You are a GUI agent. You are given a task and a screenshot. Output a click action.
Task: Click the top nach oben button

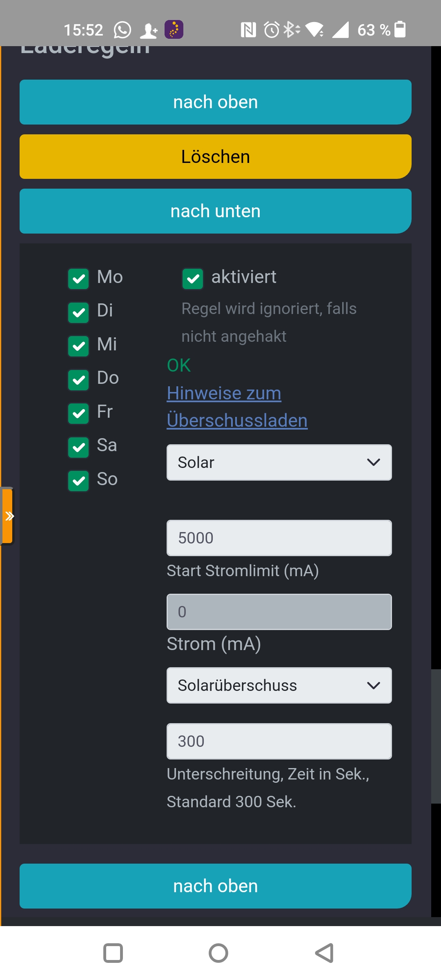pos(216,102)
